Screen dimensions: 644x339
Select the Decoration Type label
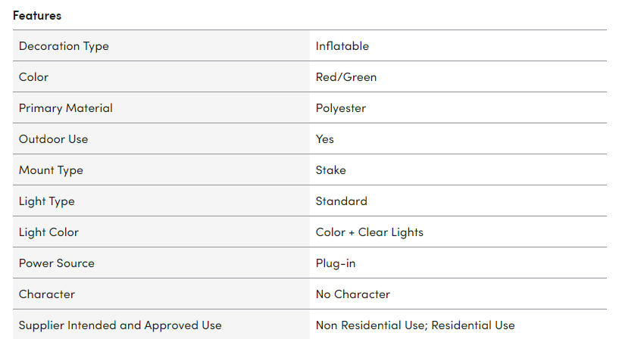(x=64, y=46)
